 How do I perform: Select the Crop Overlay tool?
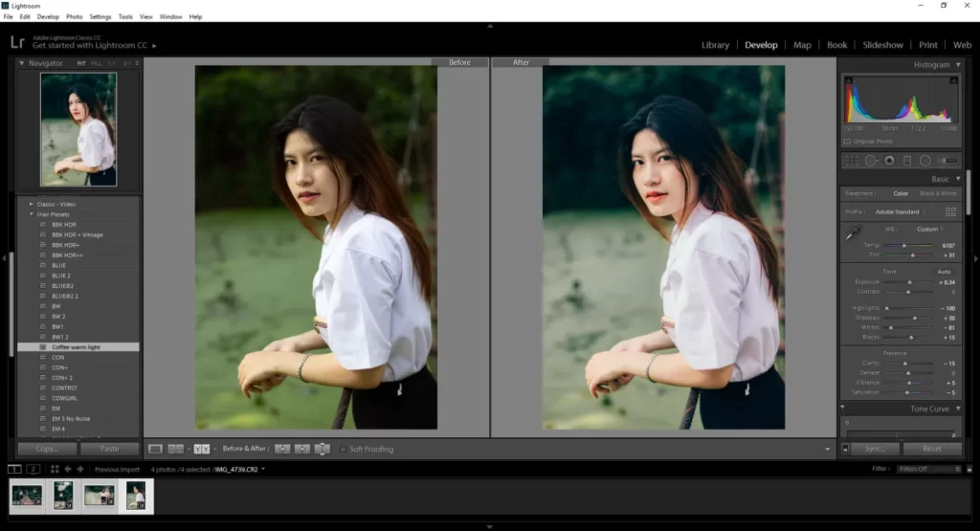[852, 161]
